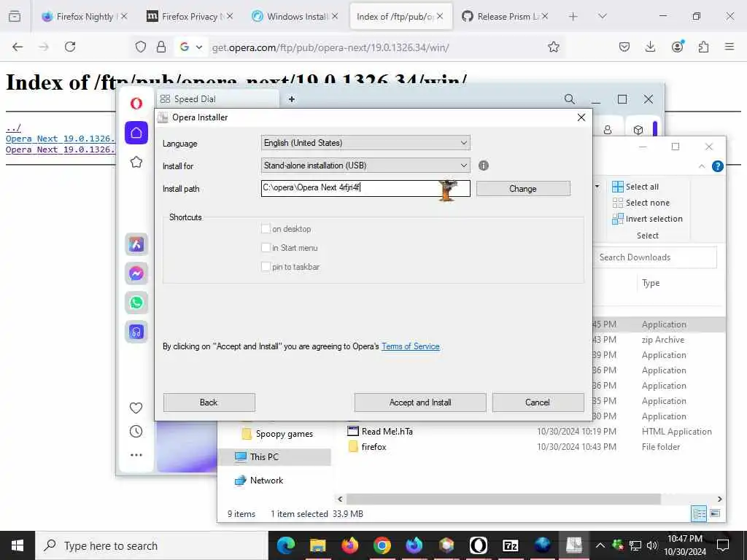
Task: Open a new Opera tab
Action: point(292,99)
